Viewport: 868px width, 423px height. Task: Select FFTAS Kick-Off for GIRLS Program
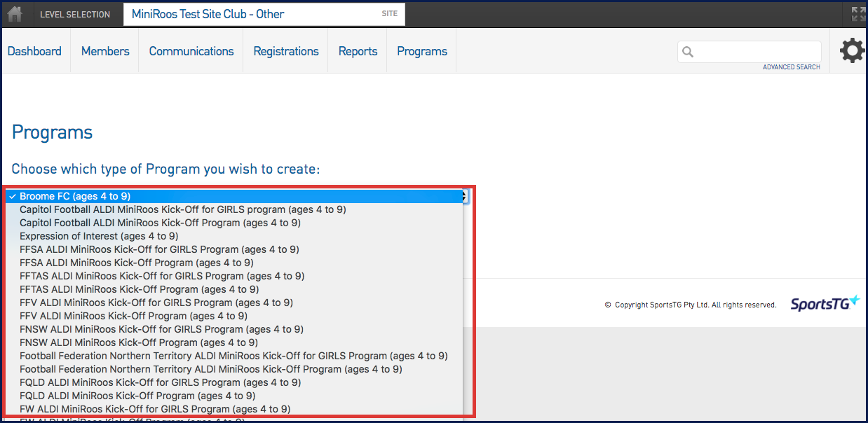[234, 276]
